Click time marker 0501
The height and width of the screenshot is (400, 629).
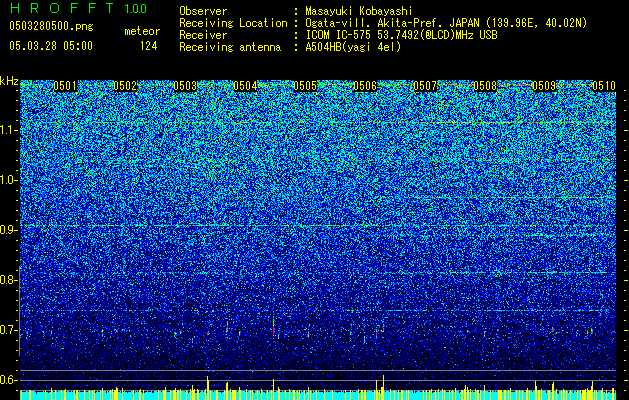(65, 86)
